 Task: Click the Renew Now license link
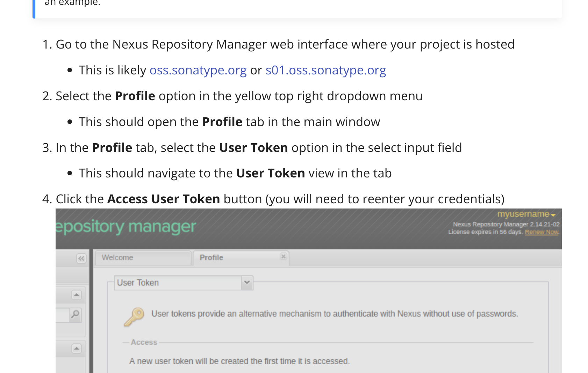coord(541,232)
